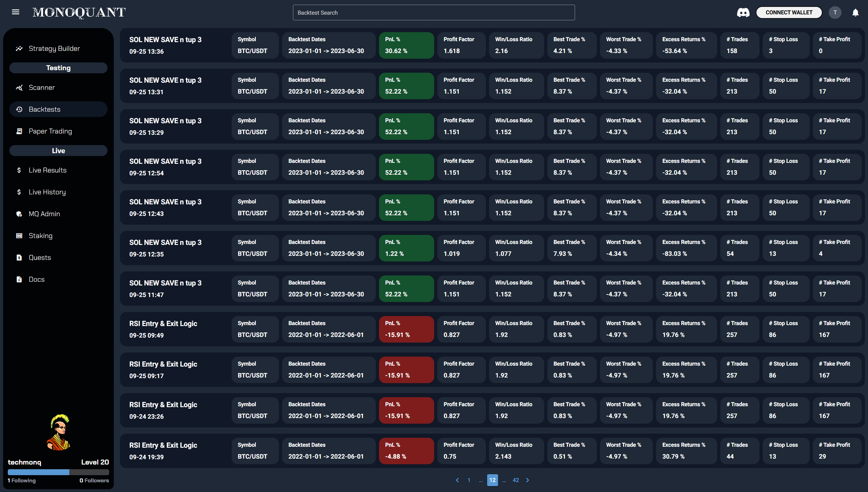Screen dimensions: 868x492
Task: Click Win/Loss Ratio 2.143 cell
Action: point(516,451)
